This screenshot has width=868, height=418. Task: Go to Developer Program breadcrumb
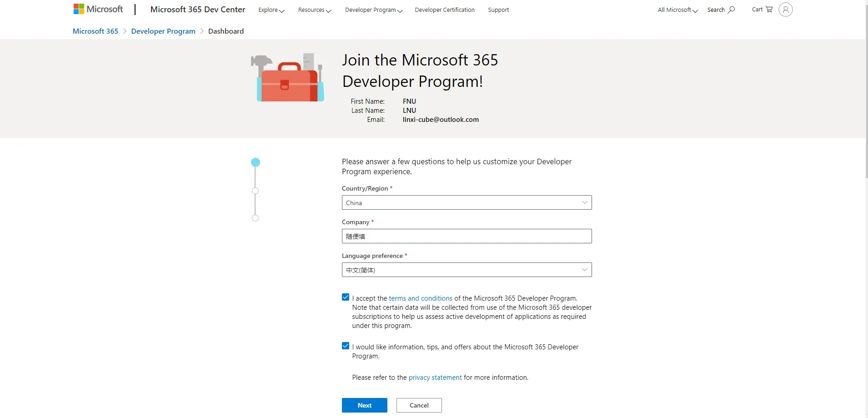(163, 31)
